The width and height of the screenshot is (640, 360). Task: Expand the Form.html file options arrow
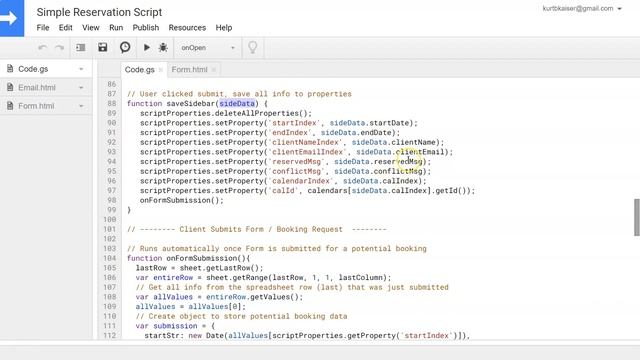[x=81, y=106]
